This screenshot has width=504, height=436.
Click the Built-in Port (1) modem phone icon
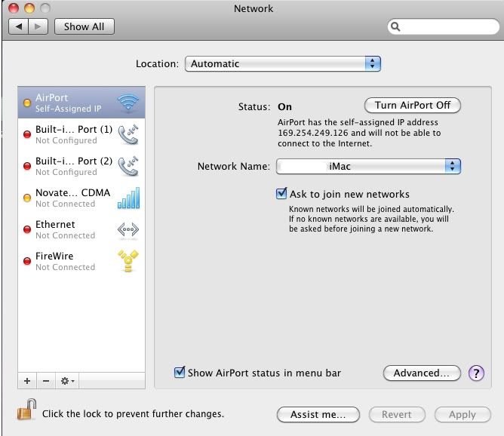[x=128, y=134]
